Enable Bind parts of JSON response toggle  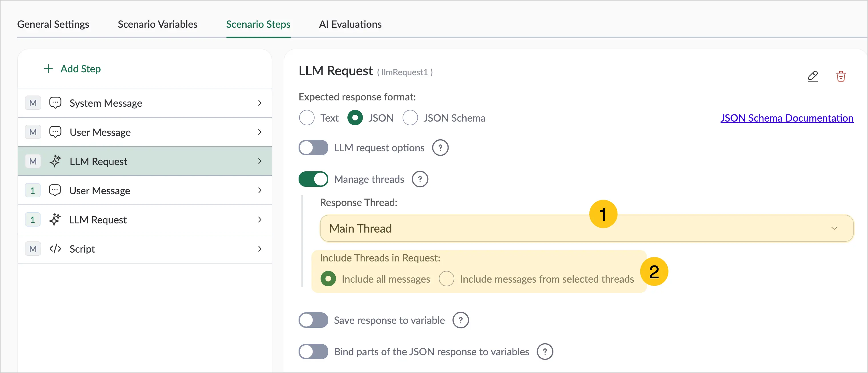313,352
